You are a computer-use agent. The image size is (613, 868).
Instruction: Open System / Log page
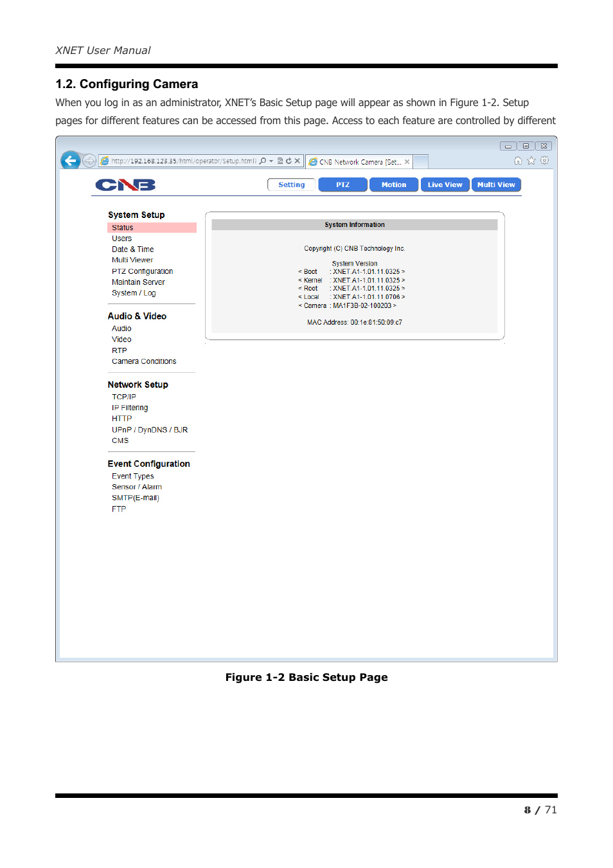tap(134, 293)
